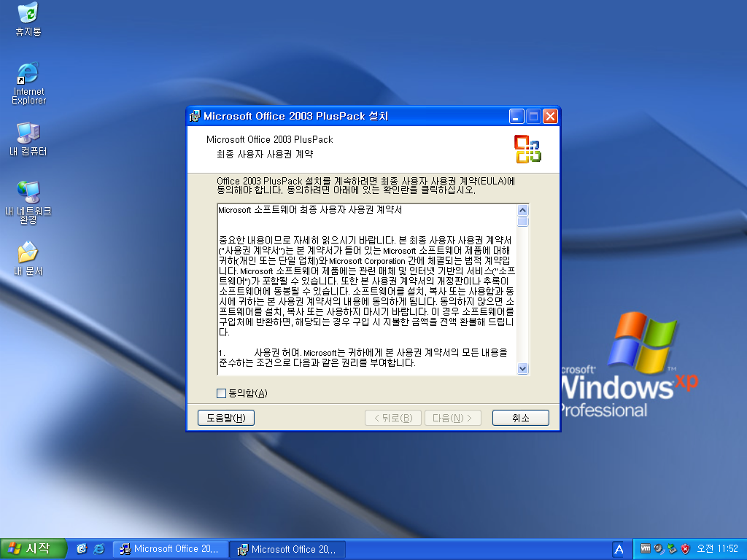The height and width of the screenshot is (560, 747).
Task: Close the PlusPack setup dialog
Action: (550, 116)
